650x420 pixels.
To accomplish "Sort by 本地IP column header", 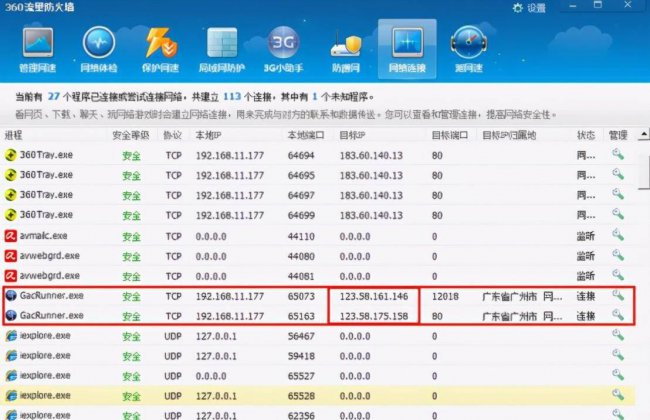I will tap(208, 135).
